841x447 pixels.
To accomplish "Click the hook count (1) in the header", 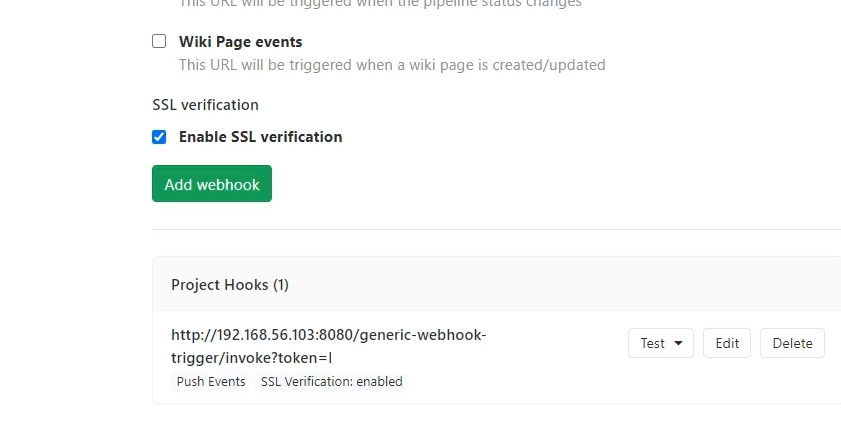I will pyautogui.click(x=281, y=285).
